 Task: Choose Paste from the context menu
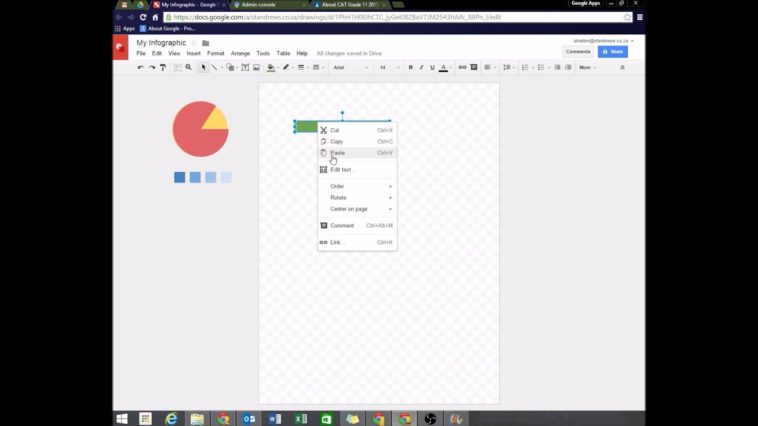click(337, 153)
